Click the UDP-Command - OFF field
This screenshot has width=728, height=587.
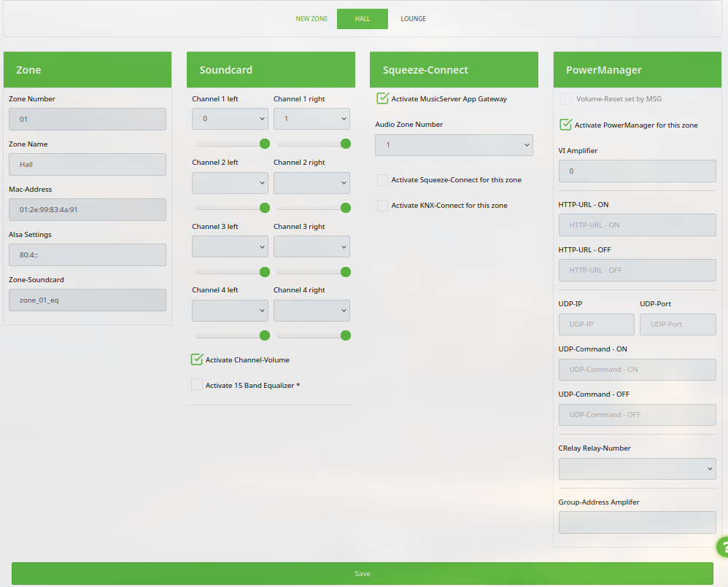(x=637, y=415)
